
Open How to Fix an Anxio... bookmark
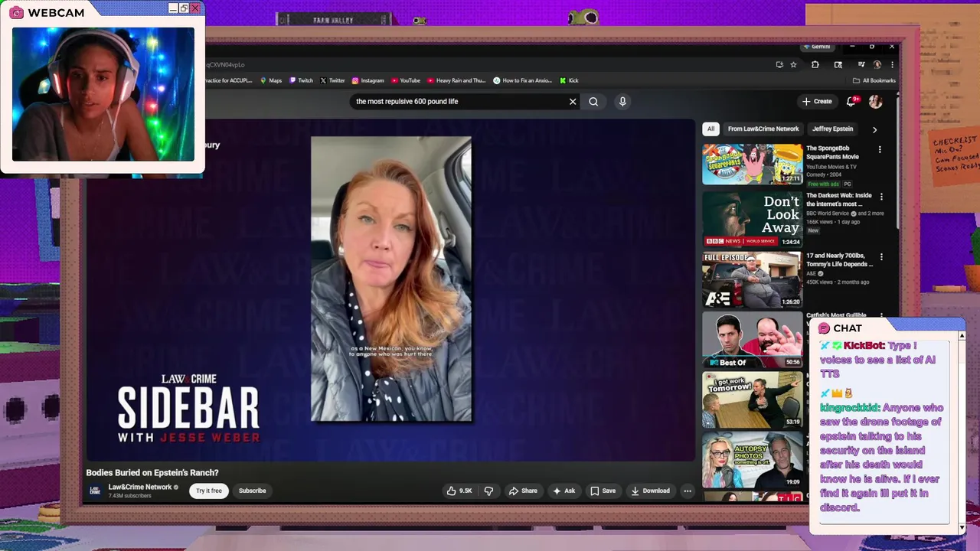click(x=523, y=80)
